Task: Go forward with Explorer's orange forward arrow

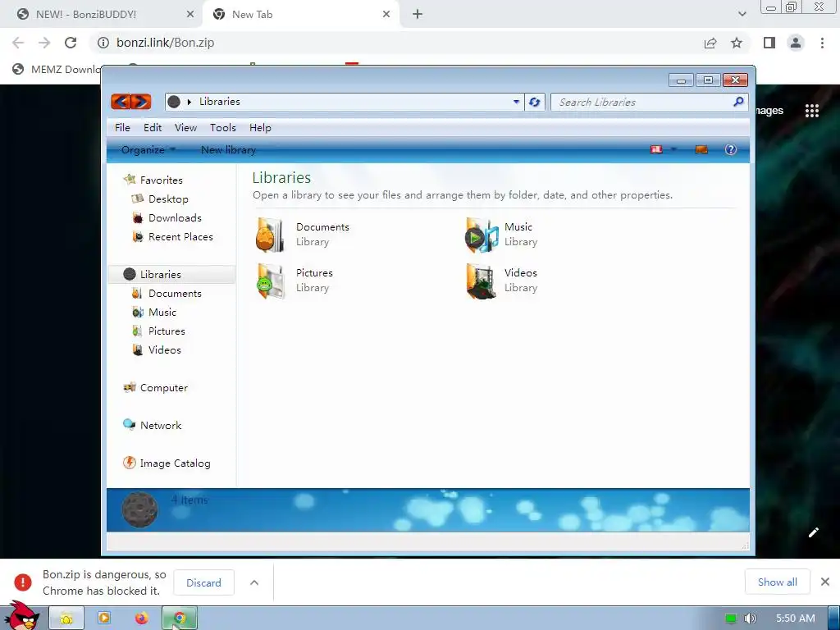Action: pyautogui.click(x=141, y=101)
